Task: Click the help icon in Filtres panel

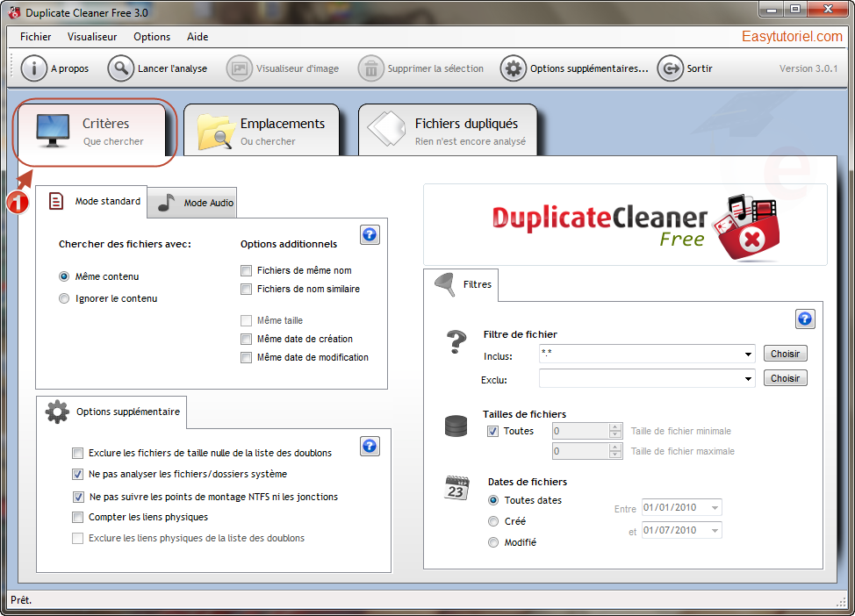Action: pyautogui.click(x=805, y=319)
